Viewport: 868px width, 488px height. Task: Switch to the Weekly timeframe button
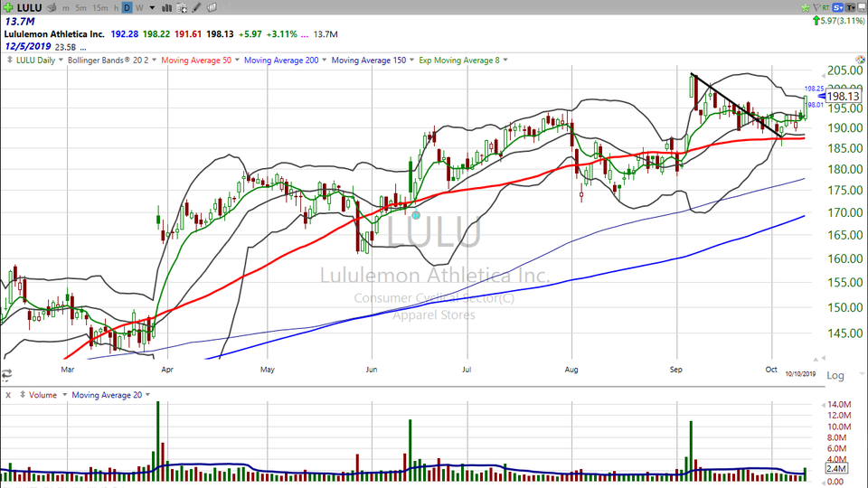pos(139,7)
